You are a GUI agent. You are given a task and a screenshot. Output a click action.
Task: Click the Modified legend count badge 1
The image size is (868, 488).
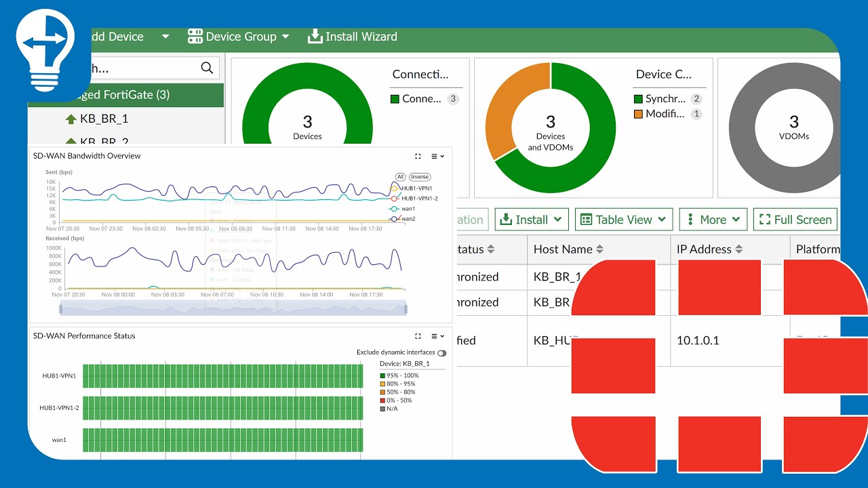coord(696,114)
